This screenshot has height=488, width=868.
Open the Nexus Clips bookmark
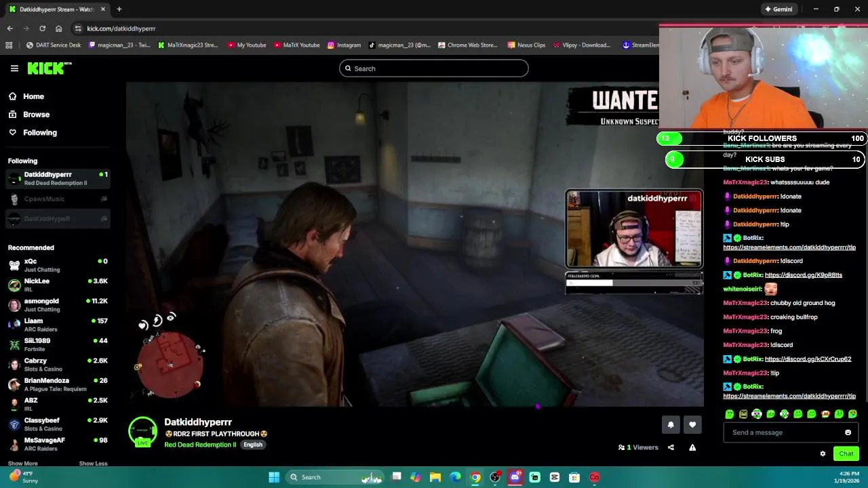[526, 45]
